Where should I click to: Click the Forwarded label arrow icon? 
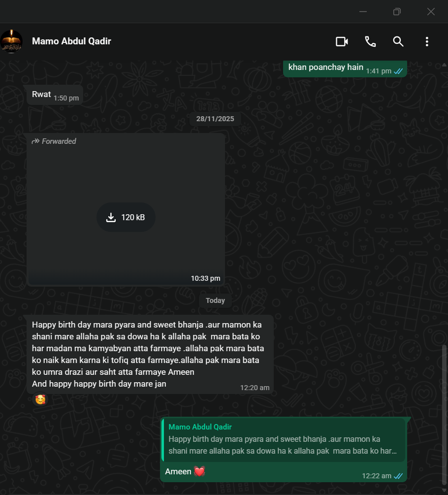(x=35, y=141)
